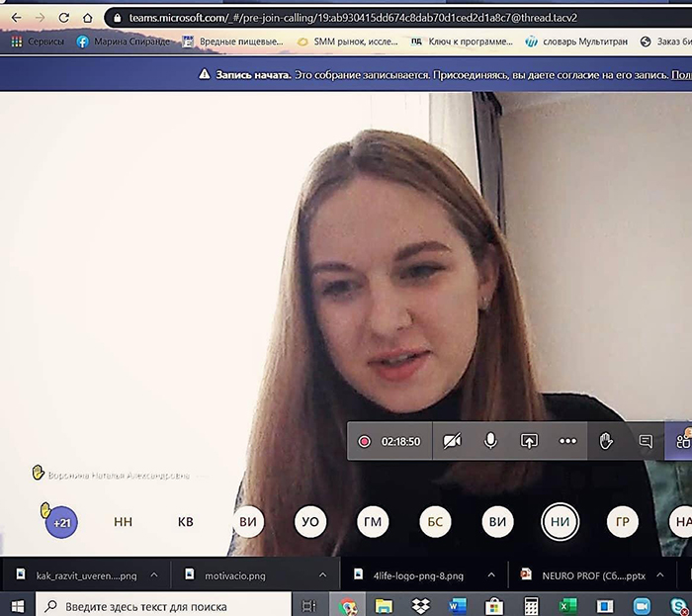
Task: Open downloaded motivacio.png file
Action: click(227, 575)
